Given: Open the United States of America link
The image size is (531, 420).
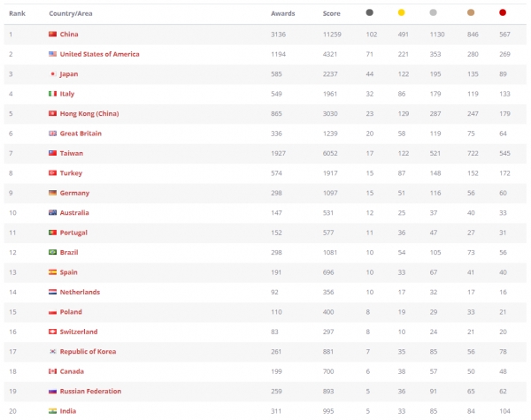Looking at the screenshot, I should [99, 54].
